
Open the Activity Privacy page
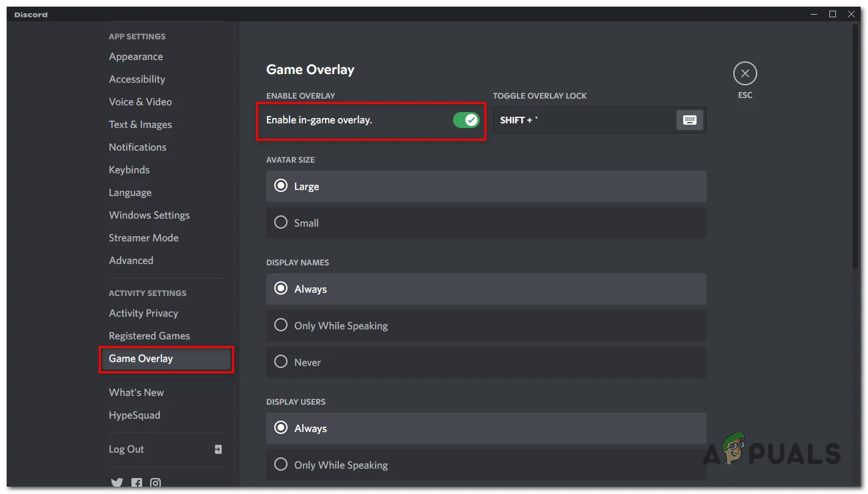[x=143, y=313]
